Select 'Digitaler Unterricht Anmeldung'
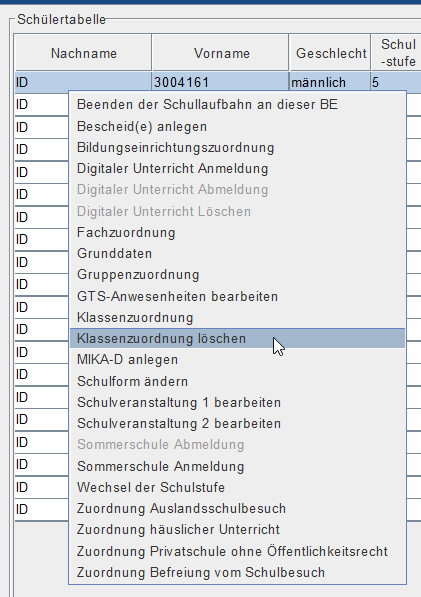Screen dimensions: 421x597 237,169
